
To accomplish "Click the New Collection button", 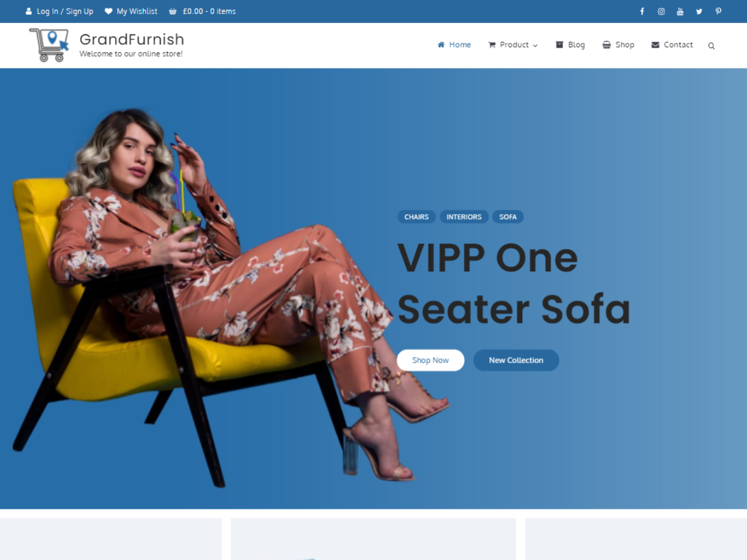I will 516,360.
